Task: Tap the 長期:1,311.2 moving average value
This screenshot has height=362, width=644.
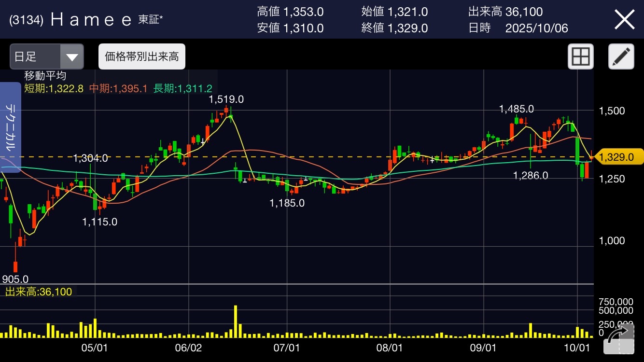Action: tap(182, 88)
